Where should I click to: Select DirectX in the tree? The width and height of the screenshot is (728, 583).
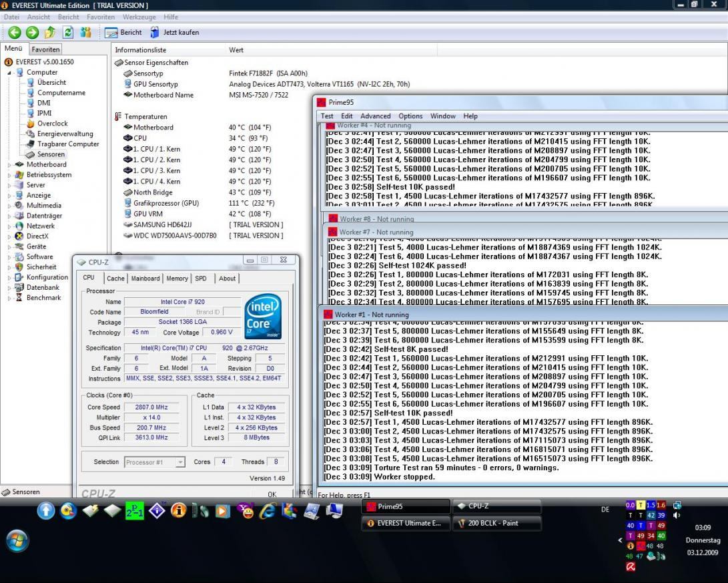37,236
